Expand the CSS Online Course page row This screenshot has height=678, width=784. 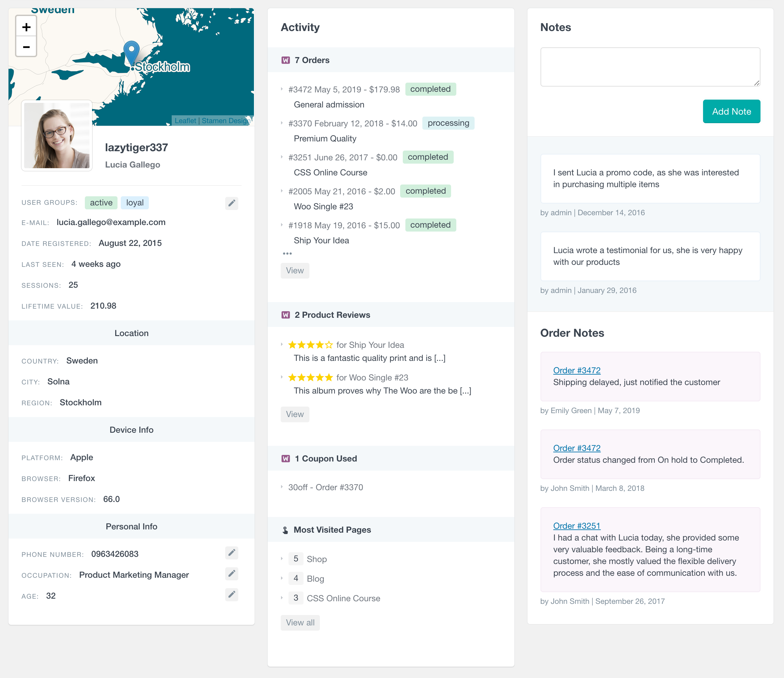coord(282,598)
